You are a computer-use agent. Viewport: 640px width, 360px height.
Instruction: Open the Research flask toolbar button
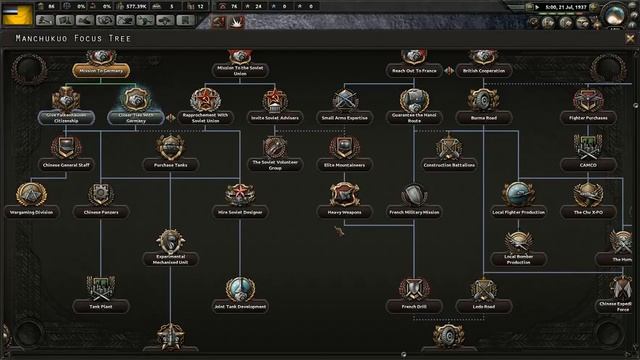[x=65, y=20]
